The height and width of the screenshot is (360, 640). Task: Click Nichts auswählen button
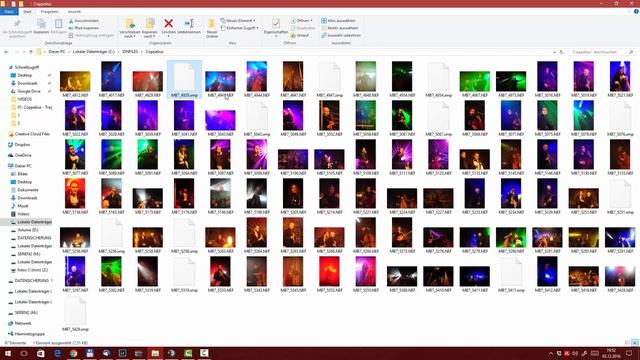click(x=340, y=28)
